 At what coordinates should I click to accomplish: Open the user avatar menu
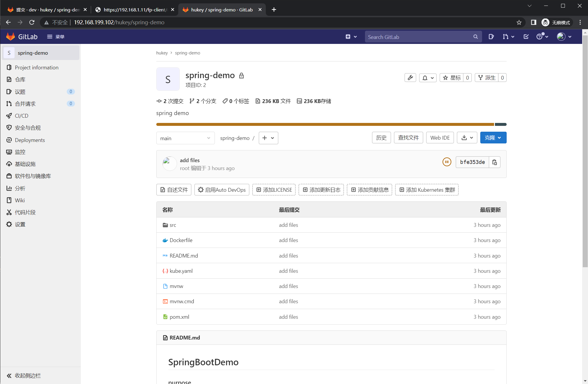564,37
